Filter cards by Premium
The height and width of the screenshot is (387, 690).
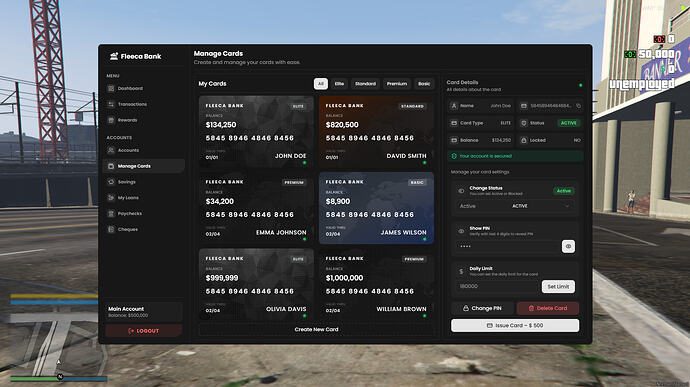coord(397,84)
